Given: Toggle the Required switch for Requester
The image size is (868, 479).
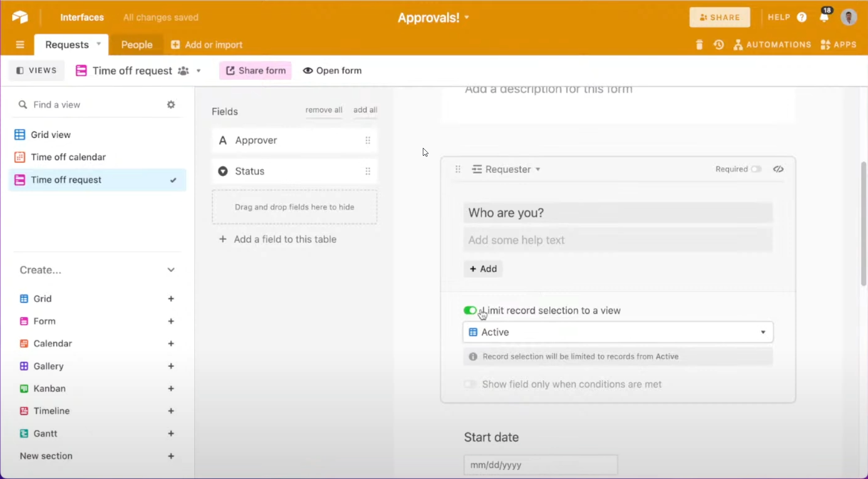Looking at the screenshot, I should click(756, 169).
